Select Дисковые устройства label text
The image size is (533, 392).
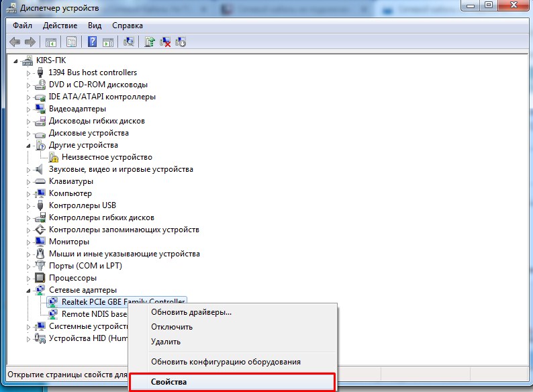89,133
